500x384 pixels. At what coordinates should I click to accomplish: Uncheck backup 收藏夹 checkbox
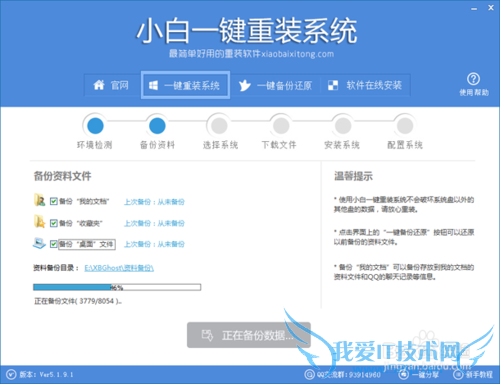54,223
